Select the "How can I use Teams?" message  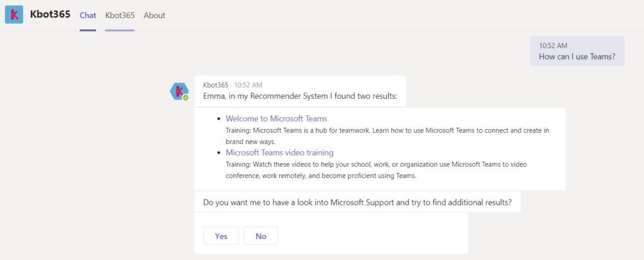[577, 57]
